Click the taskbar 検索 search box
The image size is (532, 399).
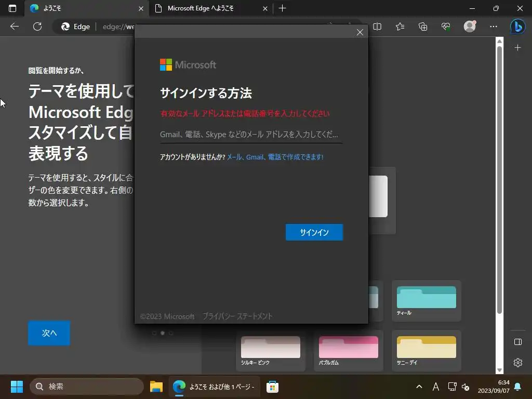[x=87, y=387]
